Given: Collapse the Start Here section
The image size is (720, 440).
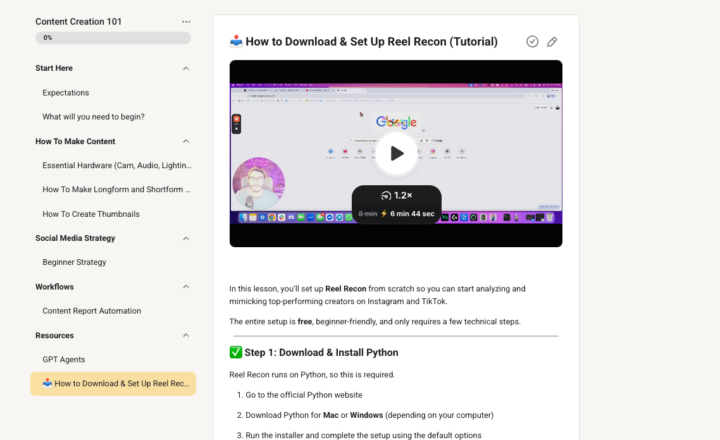Looking at the screenshot, I should tap(186, 68).
